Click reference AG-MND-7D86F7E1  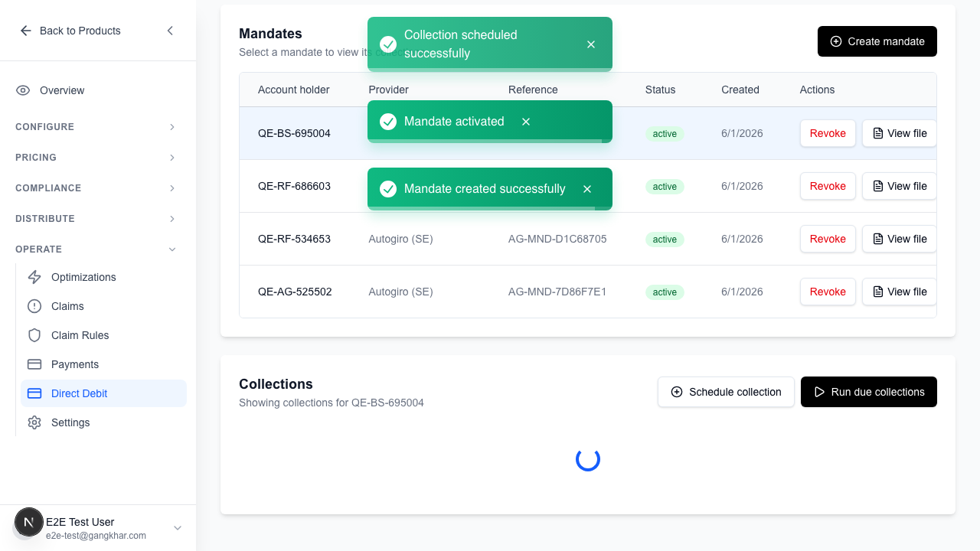pos(557,292)
